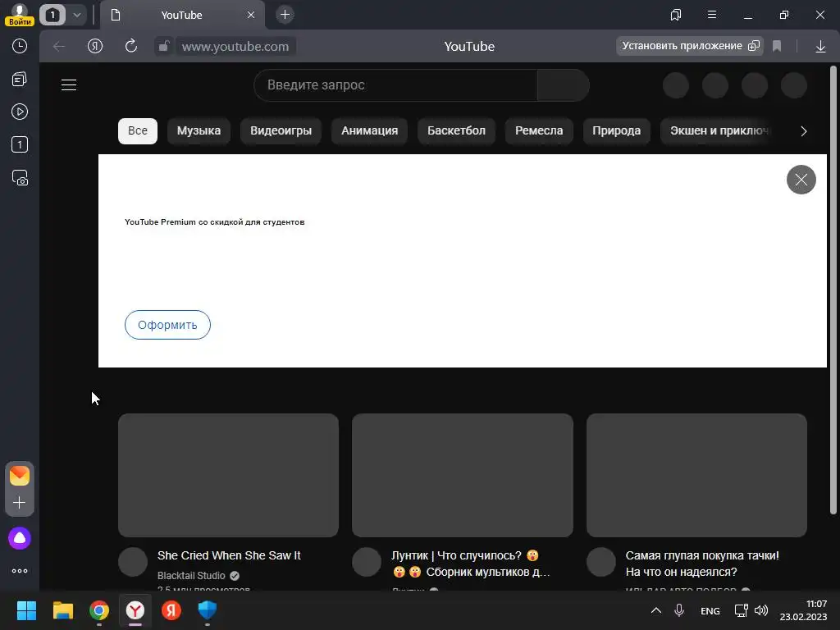Select the Все filter chip
This screenshot has height=630, width=840.
(138, 130)
